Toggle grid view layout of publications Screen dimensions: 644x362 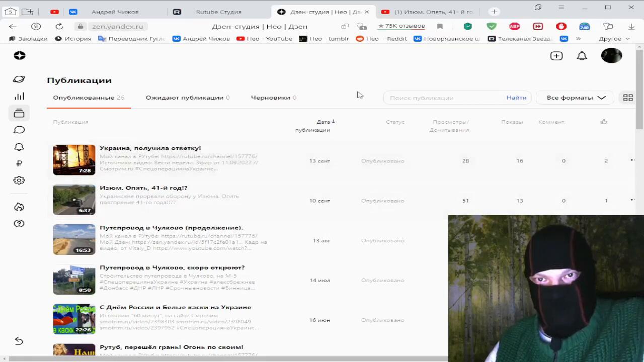[628, 98]
